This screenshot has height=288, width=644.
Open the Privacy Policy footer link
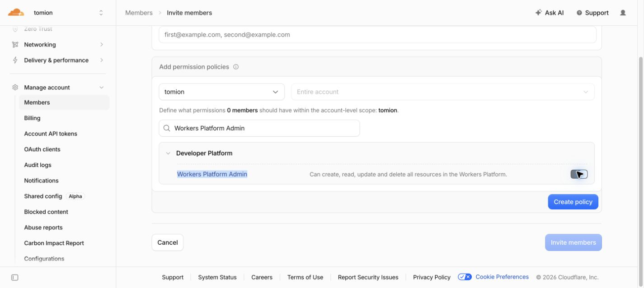tap(432, 277)
